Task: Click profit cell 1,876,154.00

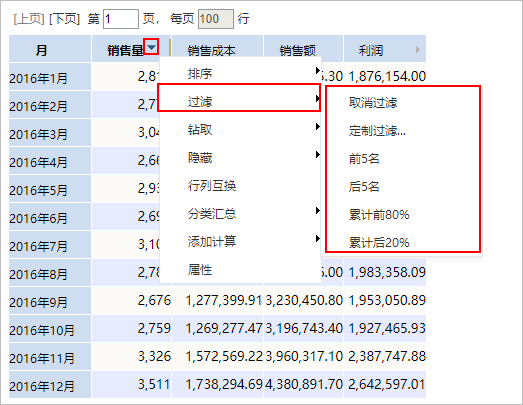Action: 385,77
